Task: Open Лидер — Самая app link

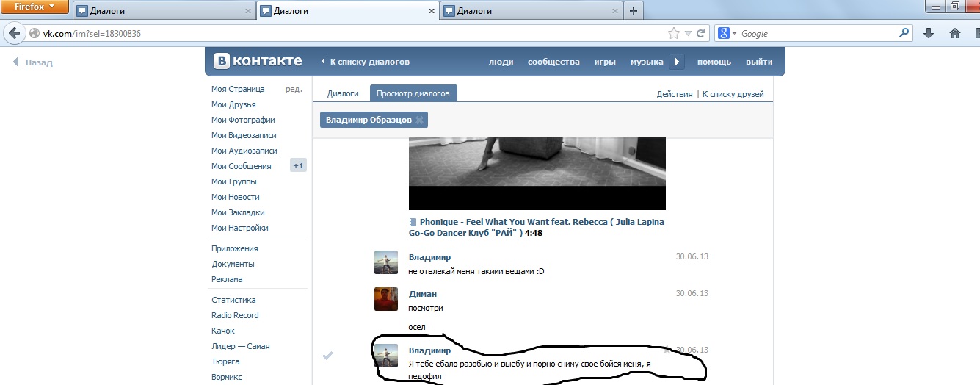Action: [x=241, y=346]
